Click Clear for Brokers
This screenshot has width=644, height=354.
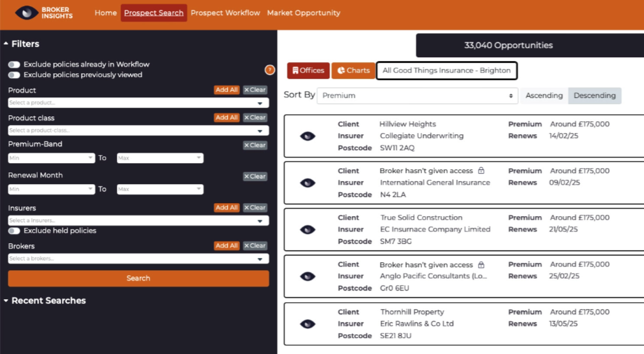click(x=255, y=246)
